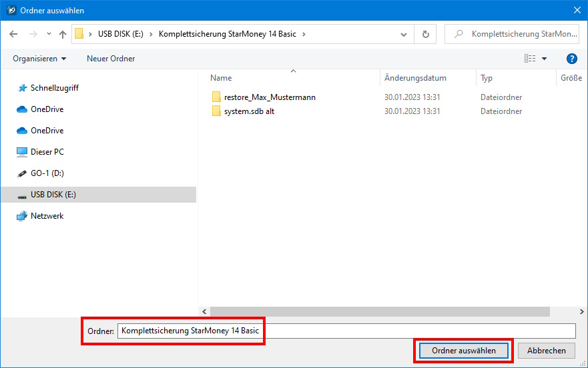
Task: Select the first OneDrive entry
Action: (x=47, y=109)
